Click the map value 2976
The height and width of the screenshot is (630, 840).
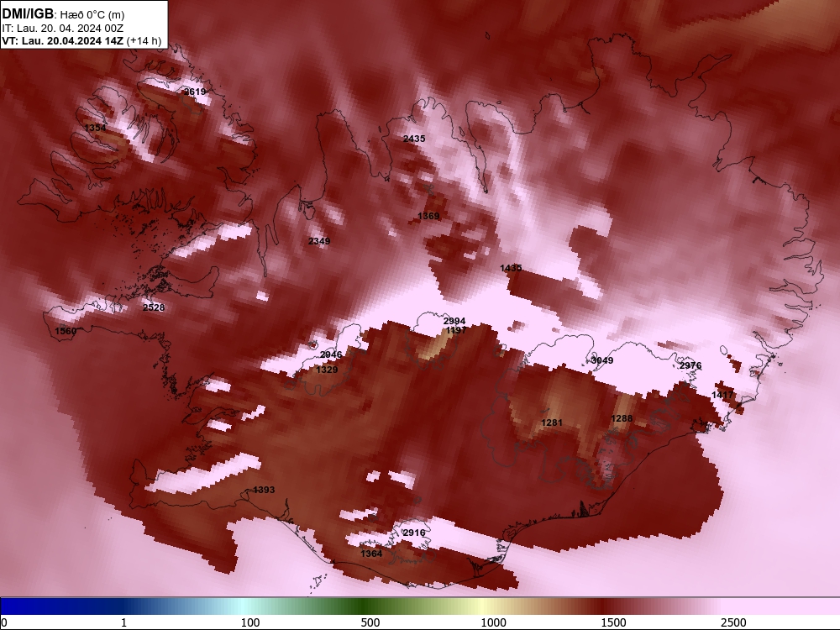tap(690, 365)
